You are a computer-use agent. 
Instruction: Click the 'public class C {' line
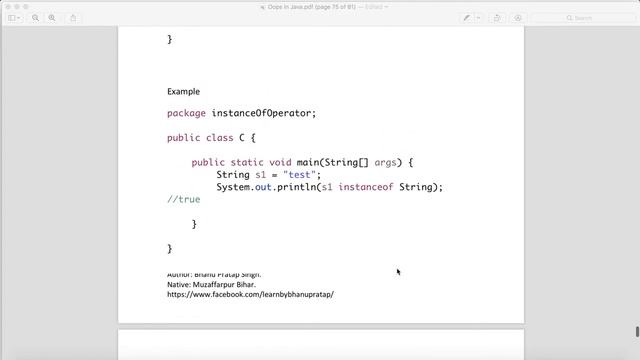click(x=211, y=138)
